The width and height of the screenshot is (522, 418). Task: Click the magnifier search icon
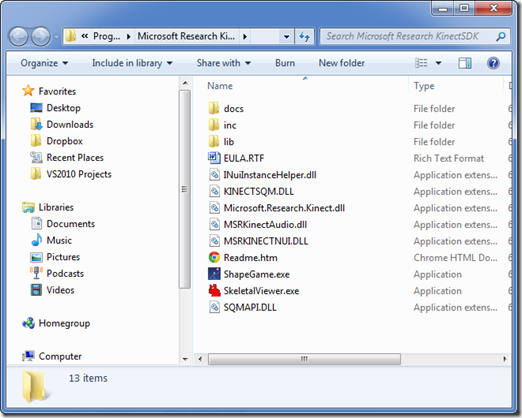(x=501, y=36)
